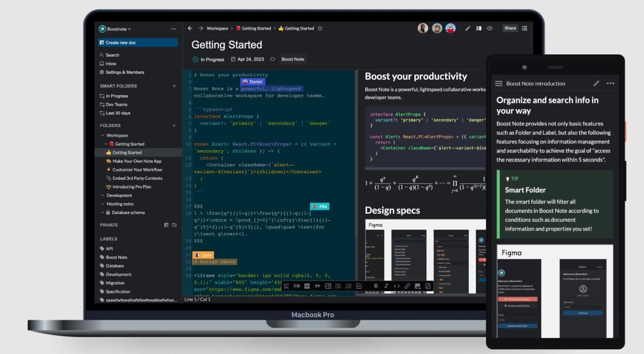Click the Share button
This screenshot has width=644, height=354.
point(510,28)
